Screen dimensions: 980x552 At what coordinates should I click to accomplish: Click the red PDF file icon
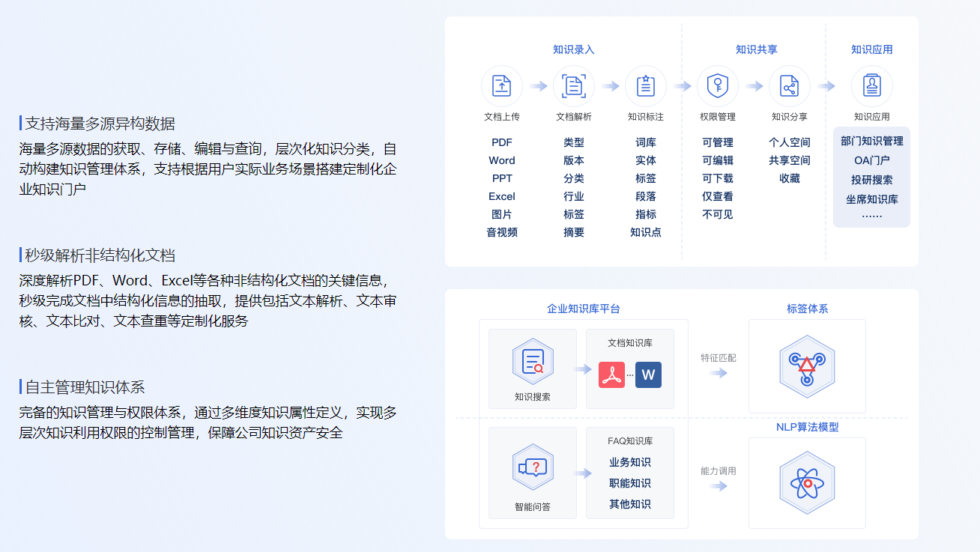612,374
